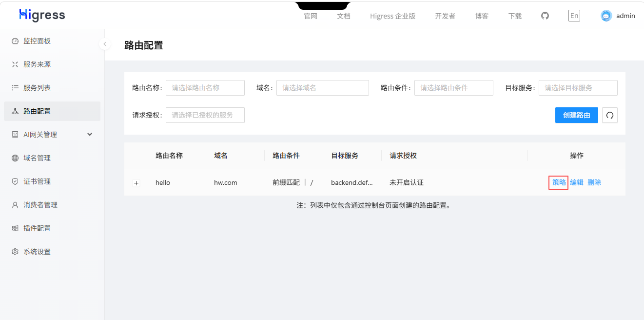This screenshot has width=644, height=320.
Task: Open 监控面板 in the sidebar
Action: 52,41
